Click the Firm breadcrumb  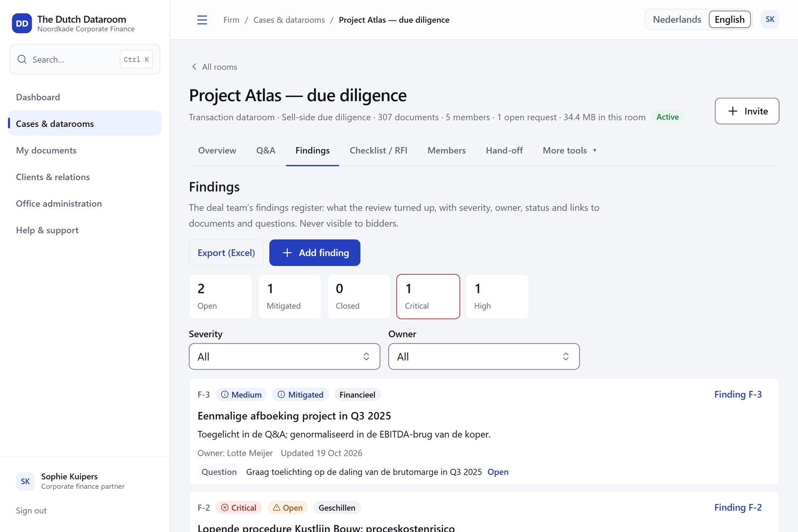click(232, 20)
